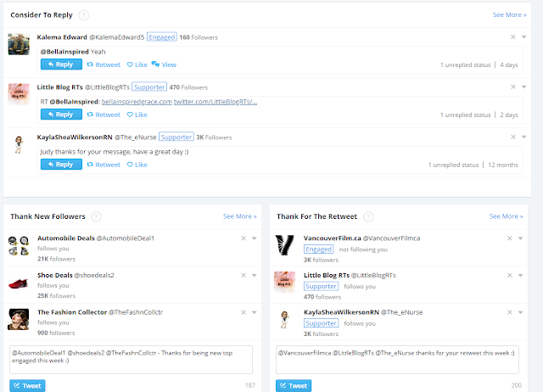Click Kalema Edward's Engaged tag
The image size is (543, 392).
click(162, 37)
